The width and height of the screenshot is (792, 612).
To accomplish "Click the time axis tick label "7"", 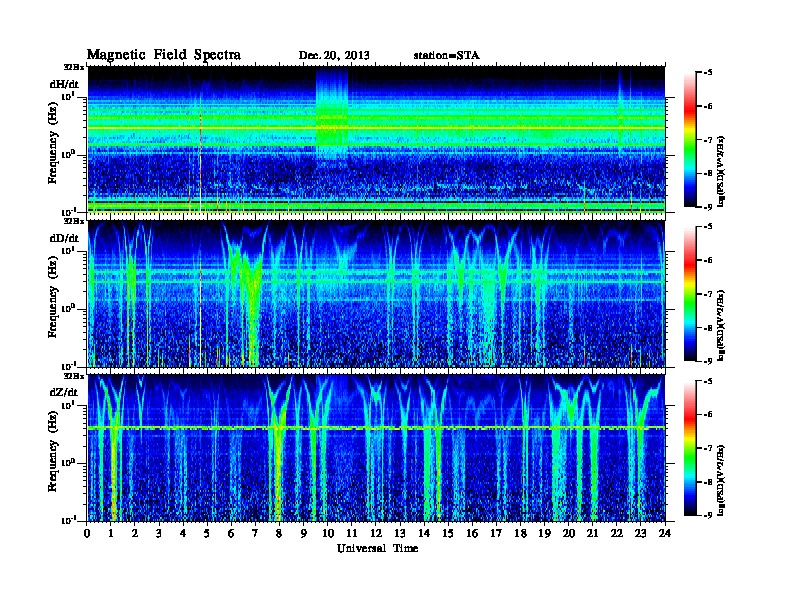I will (255, 533).
